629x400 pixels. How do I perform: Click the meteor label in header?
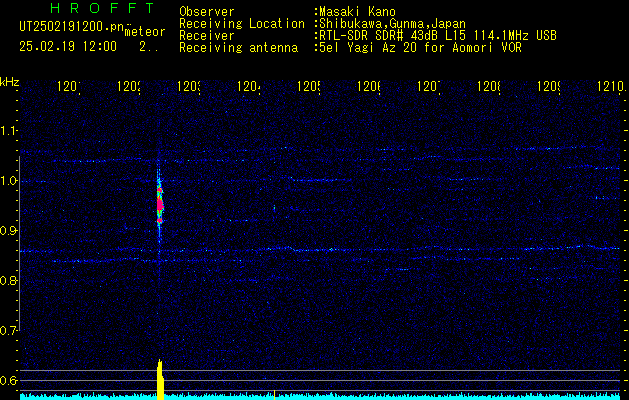144,32
